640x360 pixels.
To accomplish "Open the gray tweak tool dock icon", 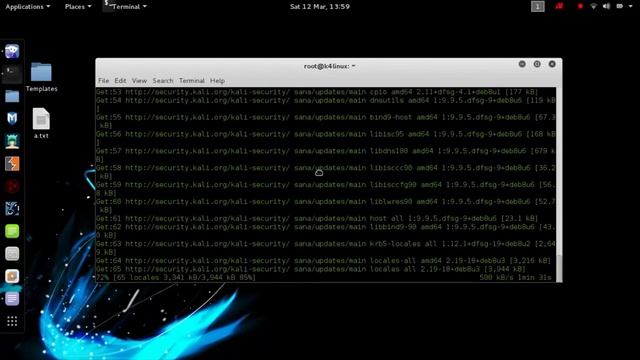I will click(x=12, y=254).
